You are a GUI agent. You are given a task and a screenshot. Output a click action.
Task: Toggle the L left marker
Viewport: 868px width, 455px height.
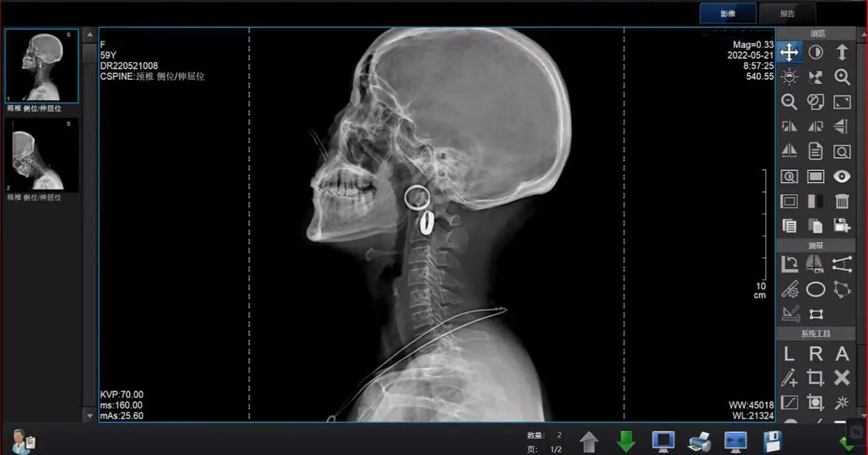789,354
